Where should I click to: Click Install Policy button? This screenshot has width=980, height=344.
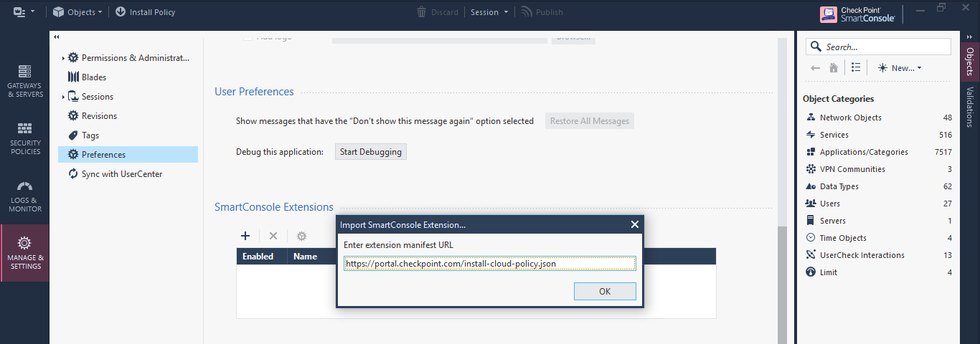pyautogui.click(x=145, y=11)
